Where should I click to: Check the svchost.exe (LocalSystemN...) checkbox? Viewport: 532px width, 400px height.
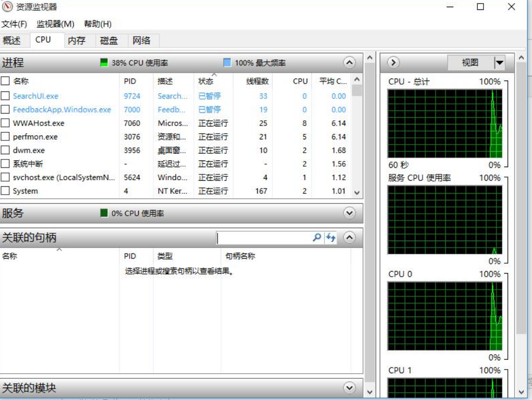(x=5, y=177)
